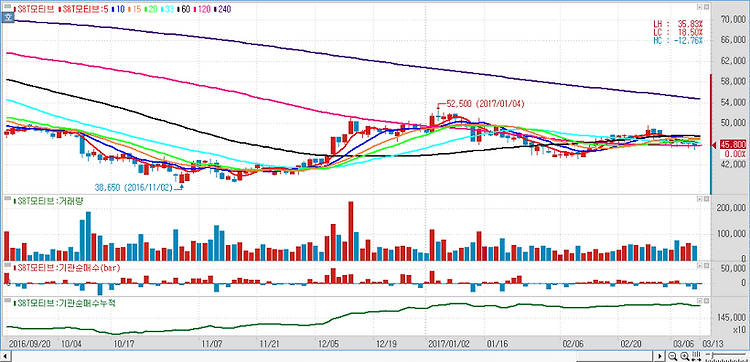The image size is (750, 362).
Task: Select the 120-day moving average legend
Action: pyautogui.click(x=203, y=9)
